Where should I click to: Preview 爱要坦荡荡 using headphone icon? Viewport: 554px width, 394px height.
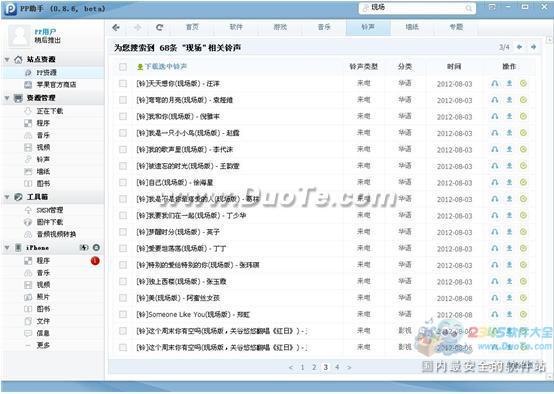point(495,248)
